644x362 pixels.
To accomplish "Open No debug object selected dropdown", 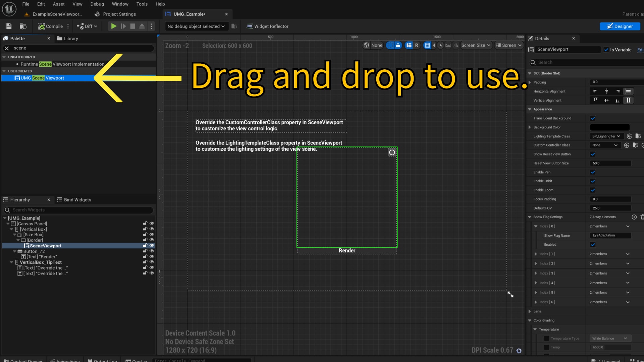I will point(196,26).
